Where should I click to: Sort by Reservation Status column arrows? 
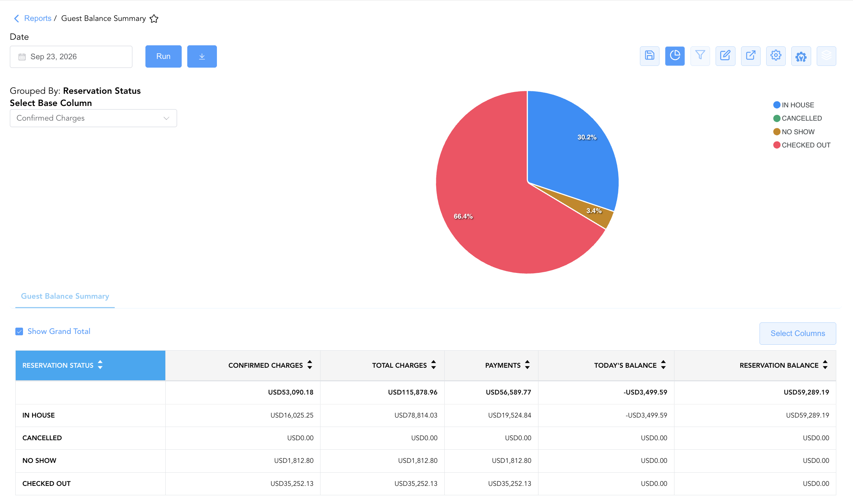click(x=100, y=365)
